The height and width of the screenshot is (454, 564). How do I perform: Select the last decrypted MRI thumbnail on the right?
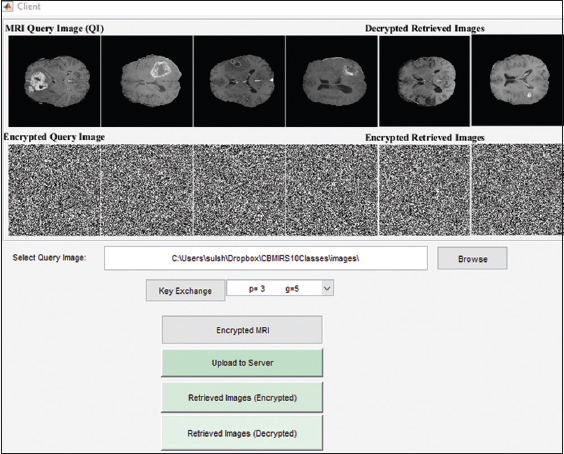[x=518, y=80]
